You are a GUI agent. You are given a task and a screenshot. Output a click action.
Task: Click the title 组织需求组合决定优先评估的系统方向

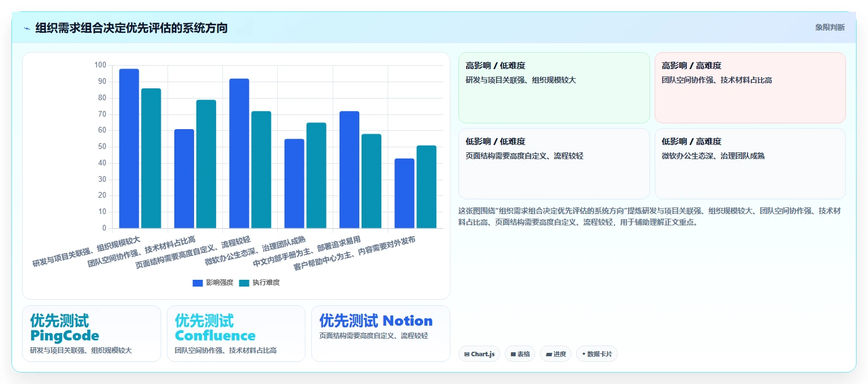tap(131, 28)
